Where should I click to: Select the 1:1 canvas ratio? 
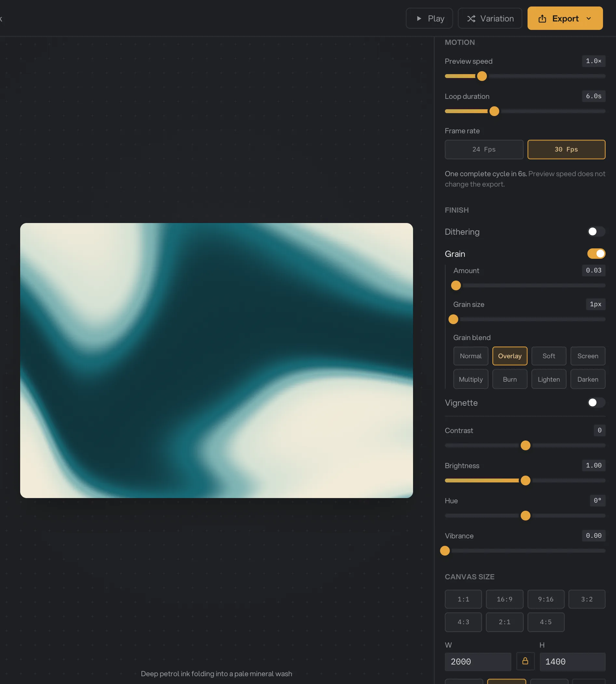tap(463, 599)
